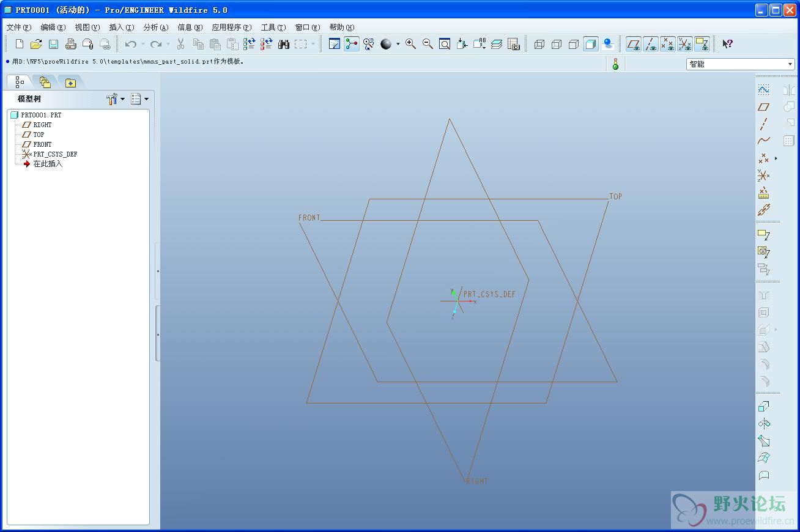
Task: Click the Zoom Out magnifier
Action: [428, 44]
